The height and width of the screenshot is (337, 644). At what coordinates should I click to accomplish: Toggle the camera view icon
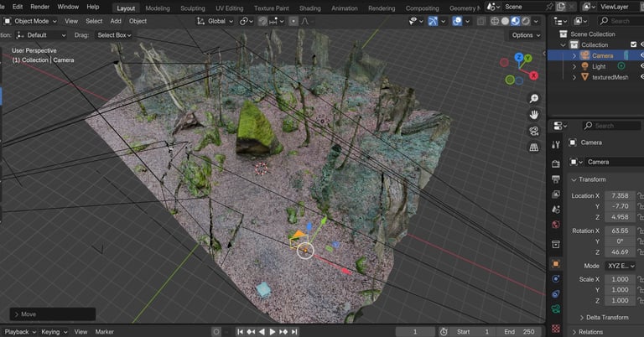pyautogui.click(x=534, y=132)
